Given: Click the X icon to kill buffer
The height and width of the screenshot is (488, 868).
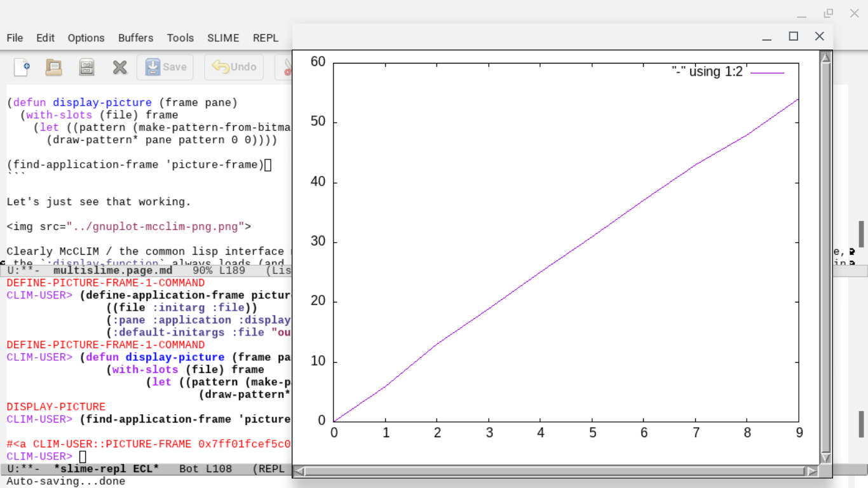Looking at the screenshot, I should [x=119, y=67].
